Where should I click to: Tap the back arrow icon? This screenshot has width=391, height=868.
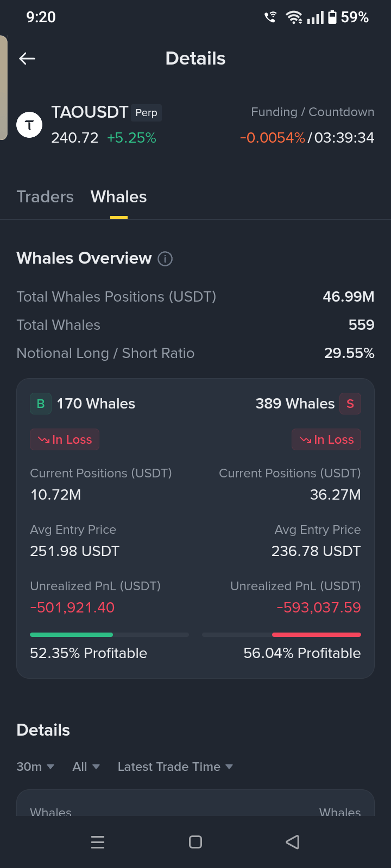click(27, 59)
